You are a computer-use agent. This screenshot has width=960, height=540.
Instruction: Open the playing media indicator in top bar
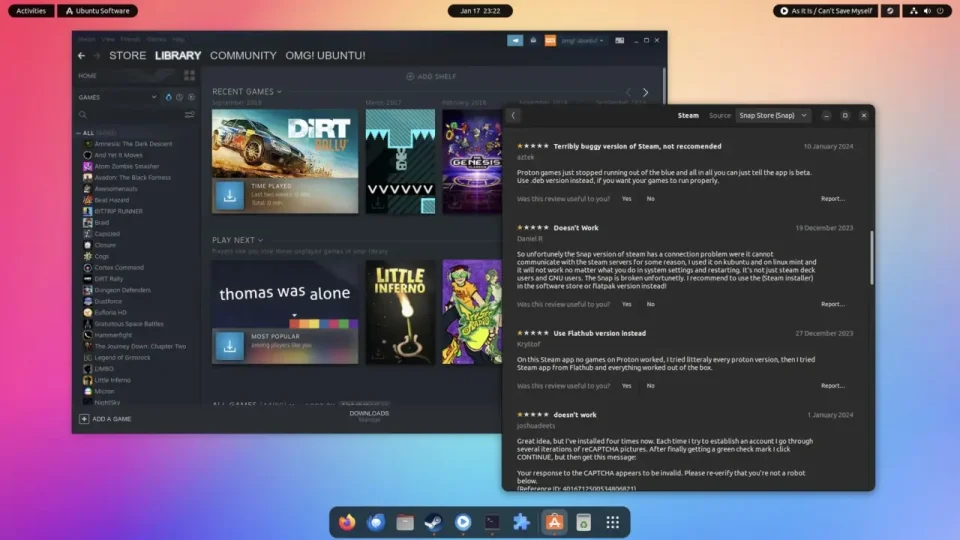[x=825, y=11]
